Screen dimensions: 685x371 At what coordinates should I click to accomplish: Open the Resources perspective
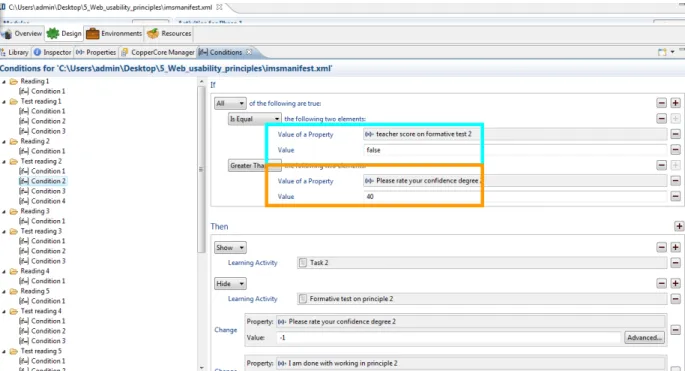(170, 33)
